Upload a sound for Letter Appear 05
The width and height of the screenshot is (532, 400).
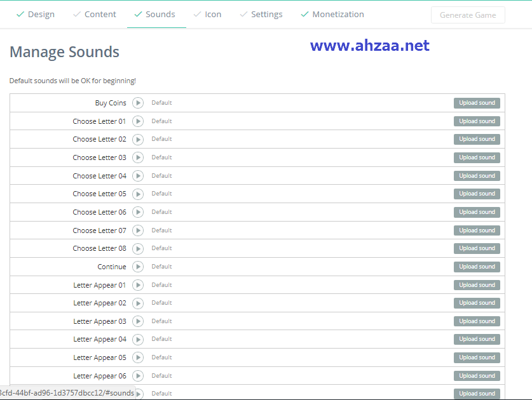477,357
